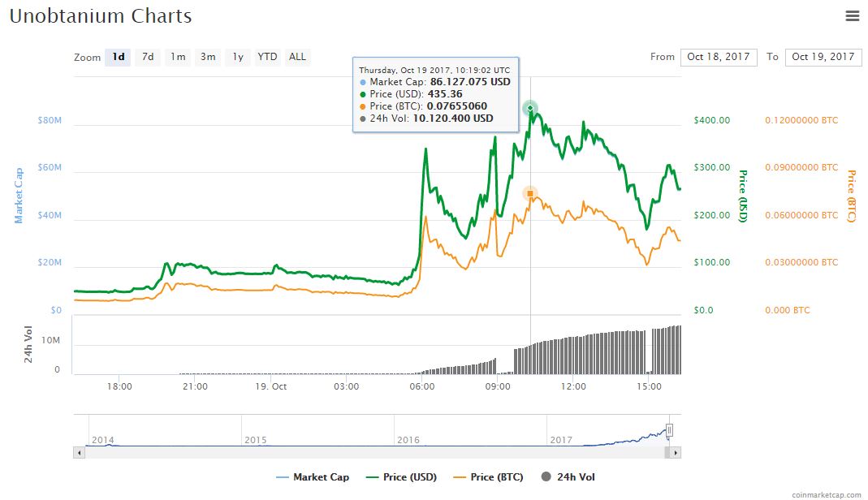This screenshot has height=500, width=868.
Task: Click the 06:00 time axis label
Action: (x=422, y=386)
